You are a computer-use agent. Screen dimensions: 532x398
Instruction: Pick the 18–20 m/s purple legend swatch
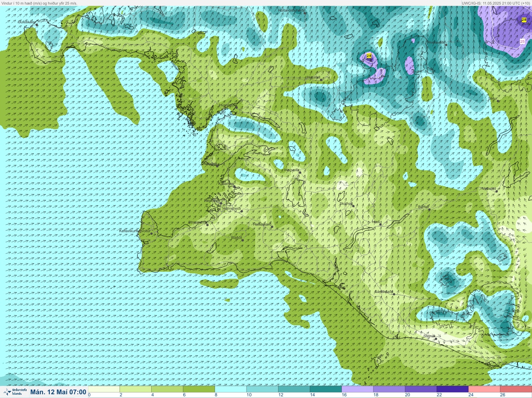pyautogui.click(x=389, y=389)
